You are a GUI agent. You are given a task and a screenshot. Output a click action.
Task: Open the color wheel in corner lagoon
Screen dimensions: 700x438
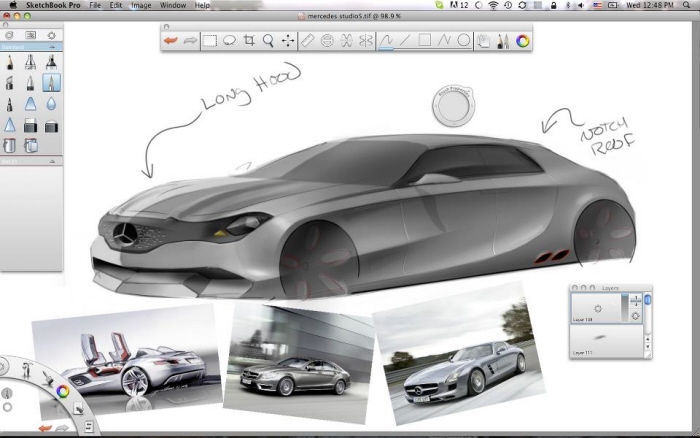pos(62,392)
